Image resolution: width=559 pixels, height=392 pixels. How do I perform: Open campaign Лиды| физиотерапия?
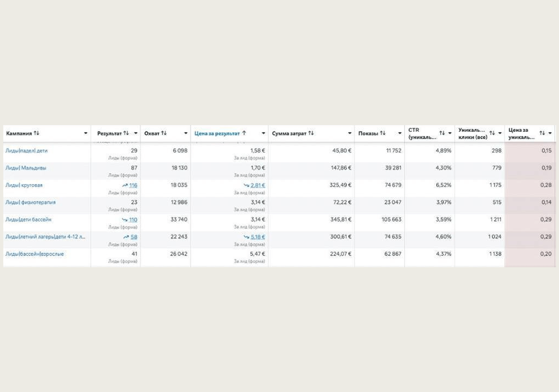pyautogui.click(x=30, y=202)
